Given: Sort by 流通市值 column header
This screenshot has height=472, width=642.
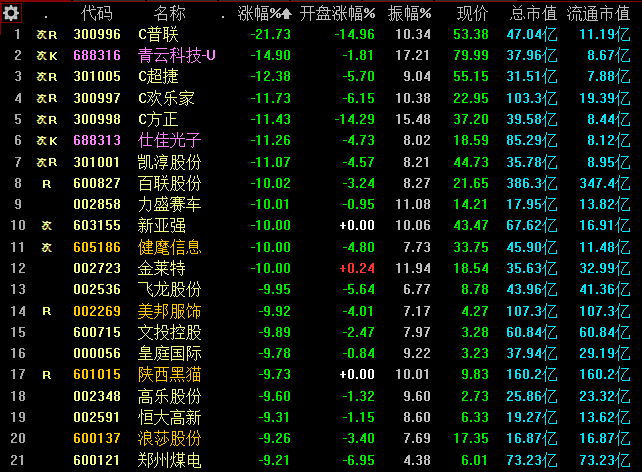Looking at the screenshot, I should pyautogui.click(x=598, y=14).
